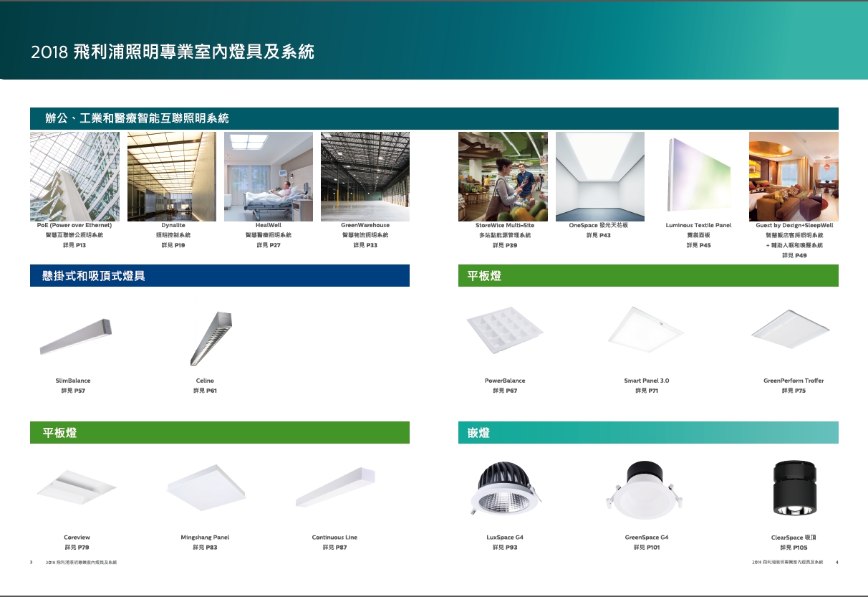Screen dimensions: 868x597
Task: Select the Coreview product name
Action: point(77,537)
